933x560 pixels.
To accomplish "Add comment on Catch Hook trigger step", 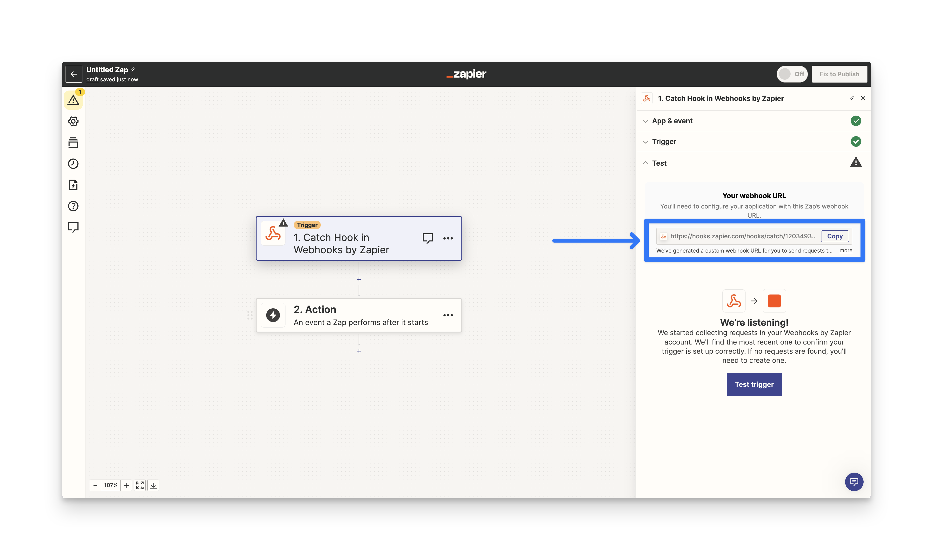I will pos(427,238).
